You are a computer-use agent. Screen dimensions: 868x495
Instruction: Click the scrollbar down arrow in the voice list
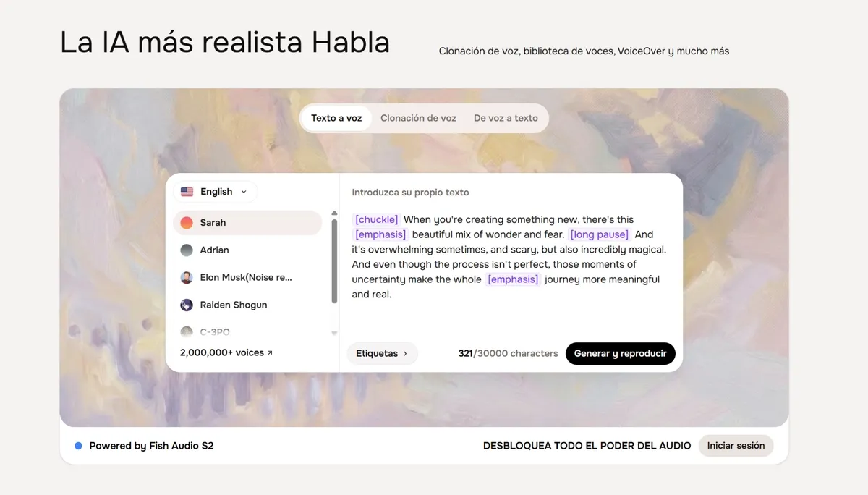[334, 333]
